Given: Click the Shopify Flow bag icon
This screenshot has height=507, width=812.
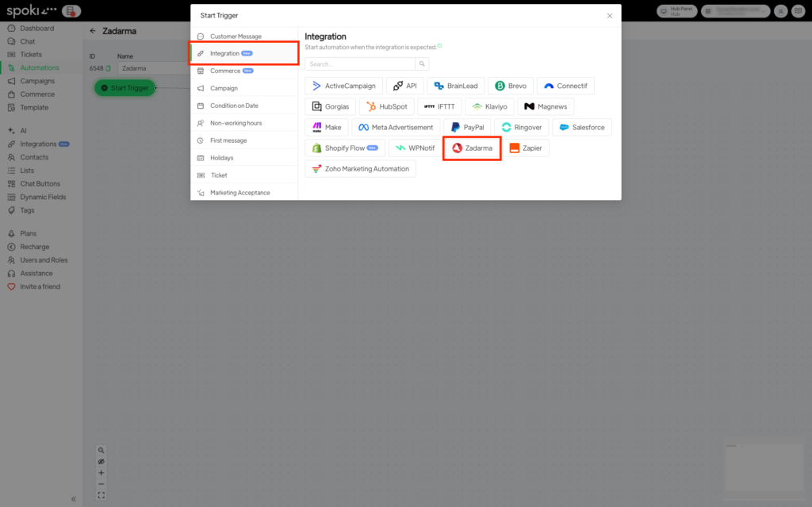Looking at the screenshot, I should coord(316,148).
